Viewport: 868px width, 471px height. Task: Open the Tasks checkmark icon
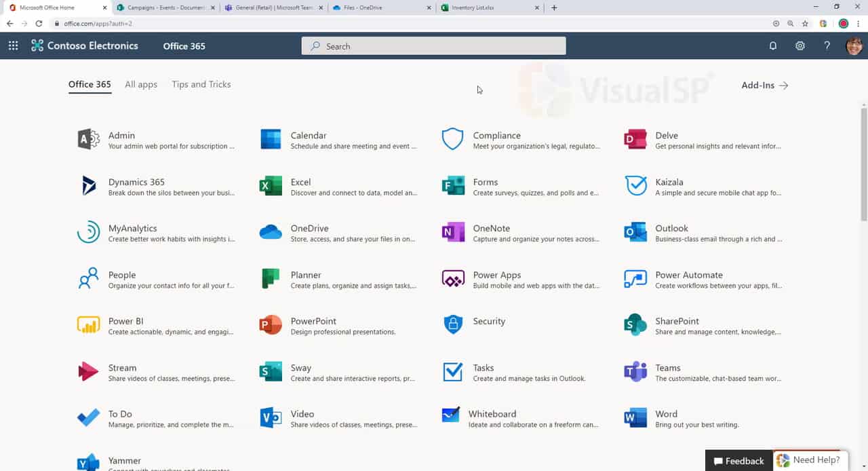[x=453, y=371]
